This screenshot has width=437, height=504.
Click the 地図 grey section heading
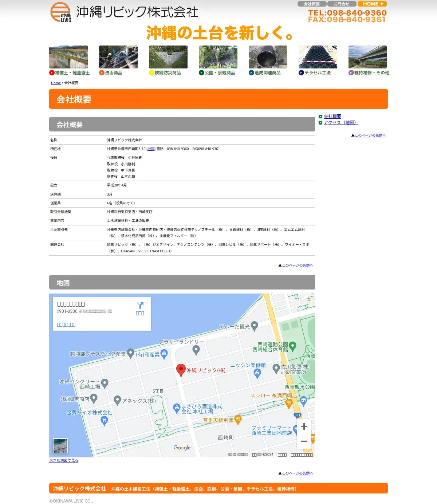(182, 282)
